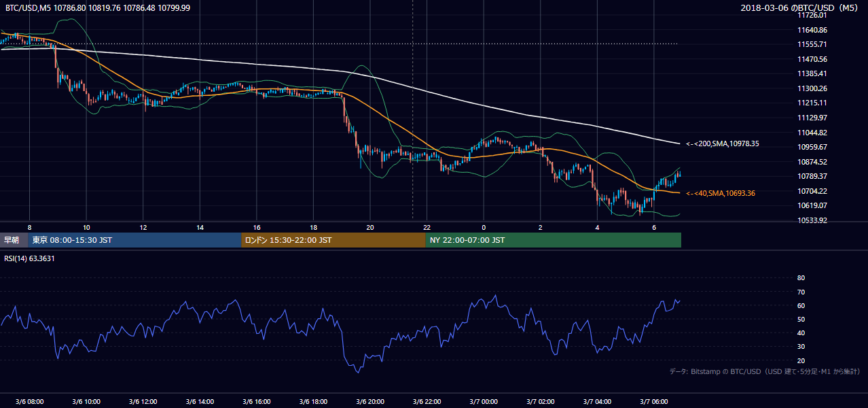Image resolution: width=868 pixels, height=408 pixels.
Task: Click hour label 18 under price chart
Action: (x=313, y=227)
